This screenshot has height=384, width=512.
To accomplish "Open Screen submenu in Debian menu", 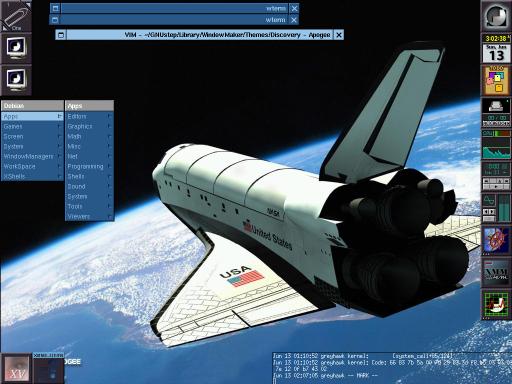I will coord(32,136).
